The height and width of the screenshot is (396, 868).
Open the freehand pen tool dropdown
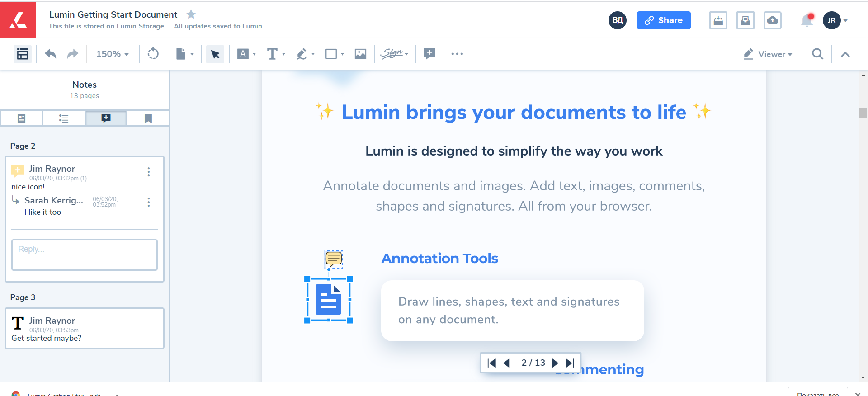(306, 54)
